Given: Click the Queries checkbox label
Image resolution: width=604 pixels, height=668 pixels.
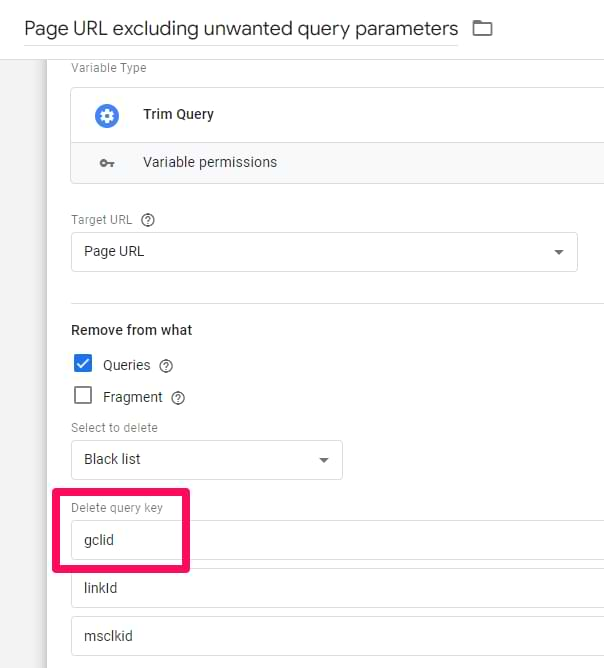Looking at the screenshot, I should point(127,366).
